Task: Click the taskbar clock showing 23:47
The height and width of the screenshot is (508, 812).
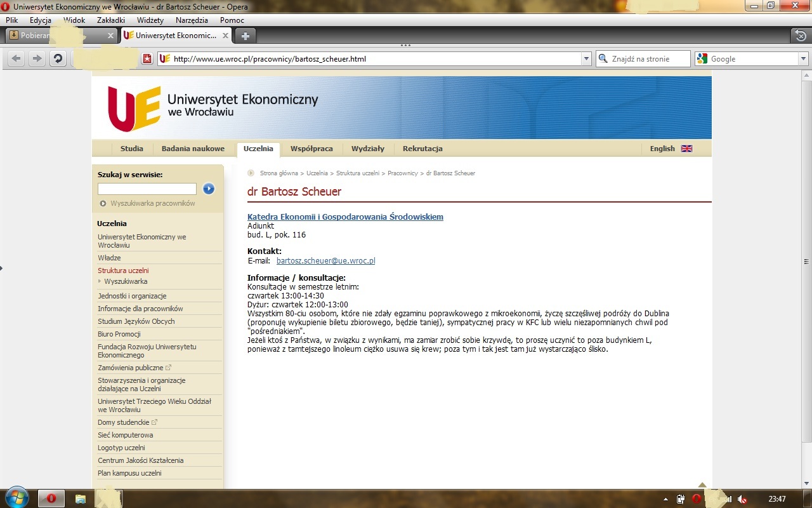Action: pyautogui.click(x=777, y=499)
